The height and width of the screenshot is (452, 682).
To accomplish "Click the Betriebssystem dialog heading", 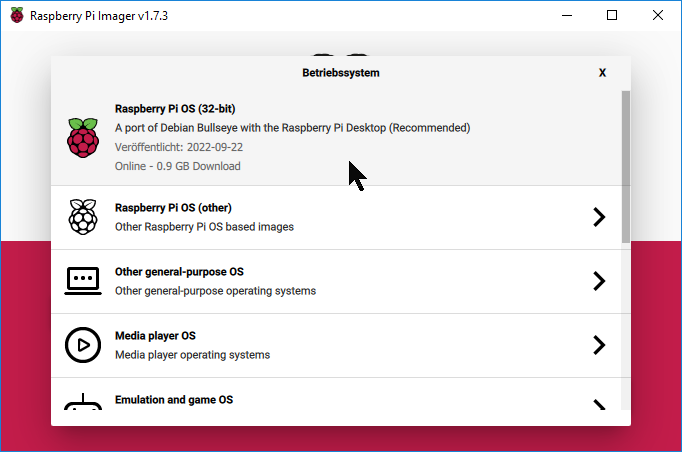I will tap(340, 73).
